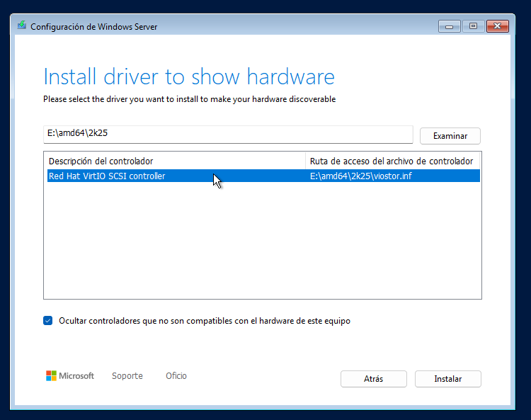Focus the E:\amd64\2k25 driver path field
This screenshot has width=531, height=420.
point(227,135)
